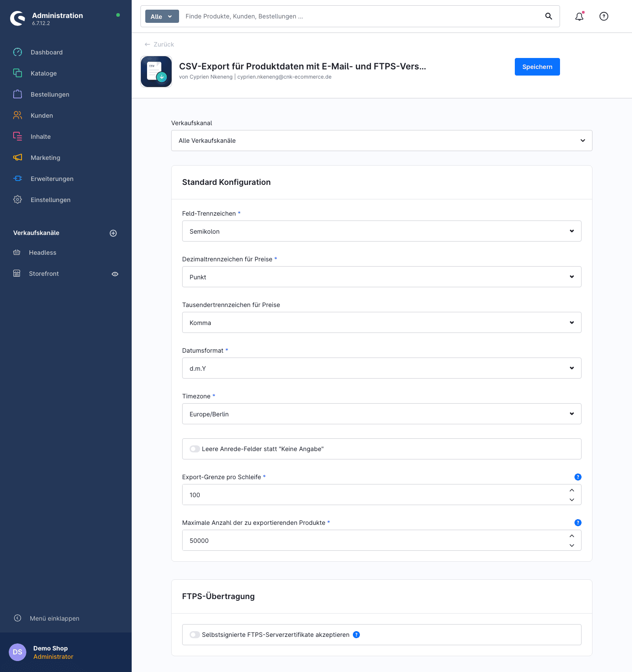Image resolution: width=632 pixels, height=672 pixels.
Task: Go back via Zurück link
Action: tap(159, 44)
